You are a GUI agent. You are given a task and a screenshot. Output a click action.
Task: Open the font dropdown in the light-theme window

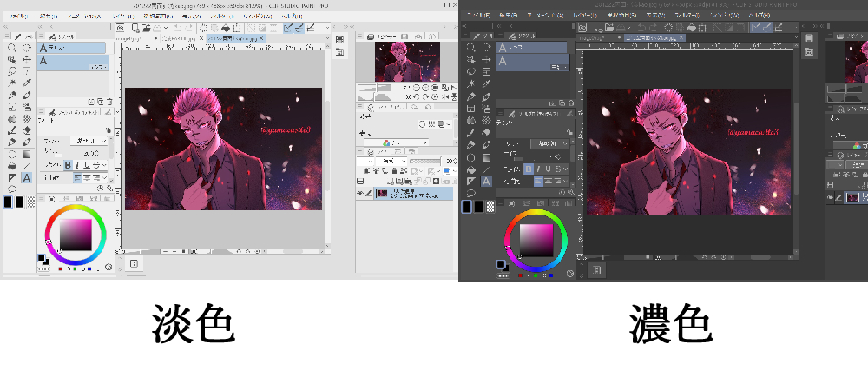pyautogui.click(x=89, y=142)
